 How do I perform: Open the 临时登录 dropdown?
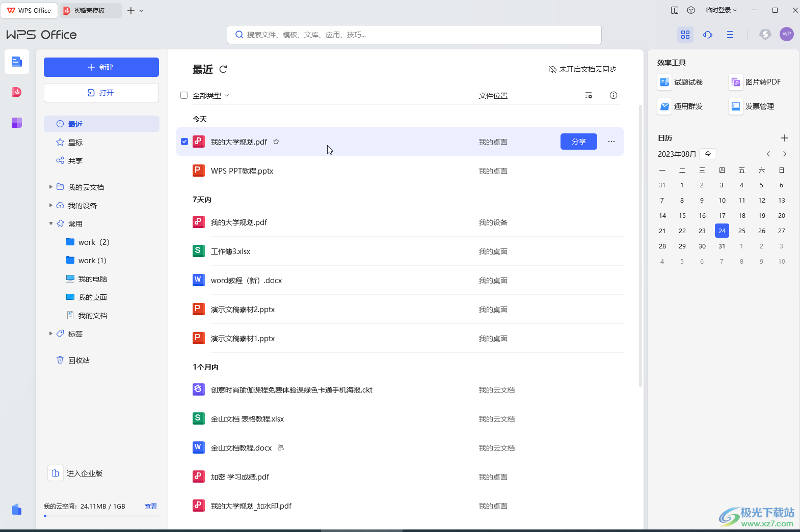721,10
